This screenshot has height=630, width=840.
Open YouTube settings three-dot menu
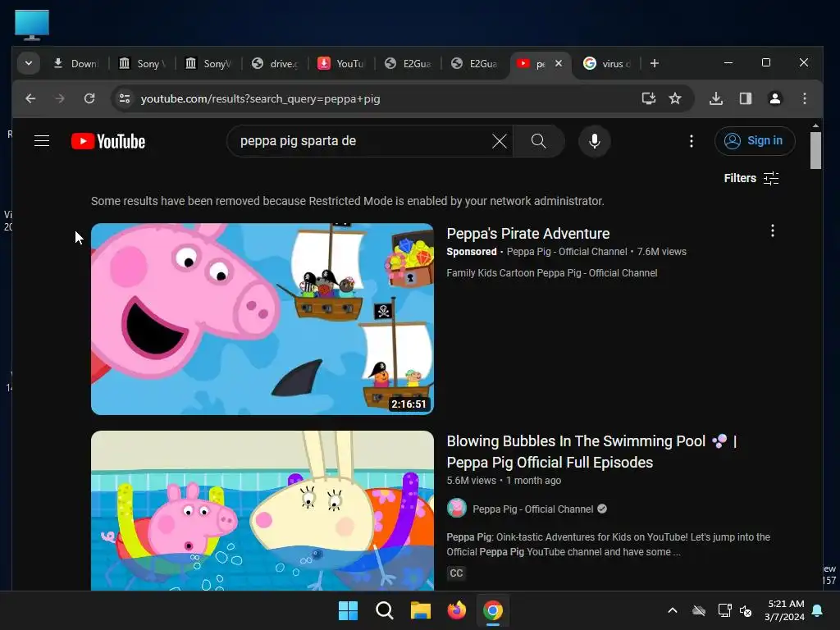point(691,141)
